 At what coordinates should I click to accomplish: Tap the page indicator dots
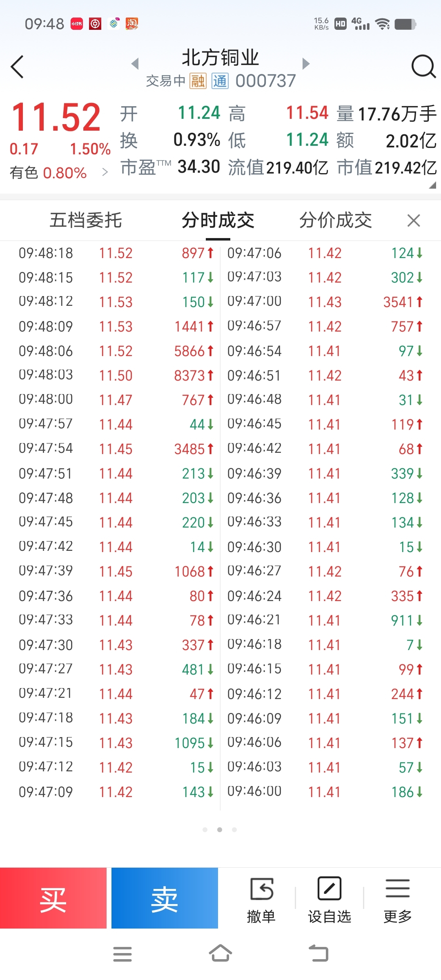(x=220, y=830)
